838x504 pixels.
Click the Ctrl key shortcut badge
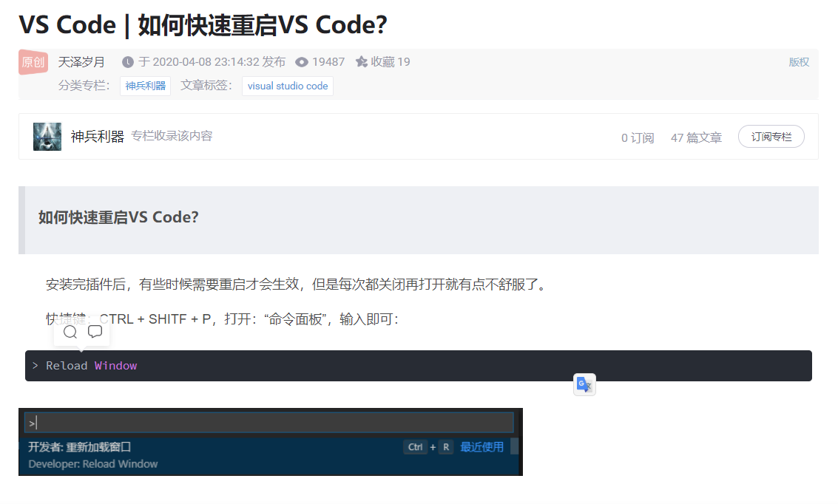click(415, 447)
